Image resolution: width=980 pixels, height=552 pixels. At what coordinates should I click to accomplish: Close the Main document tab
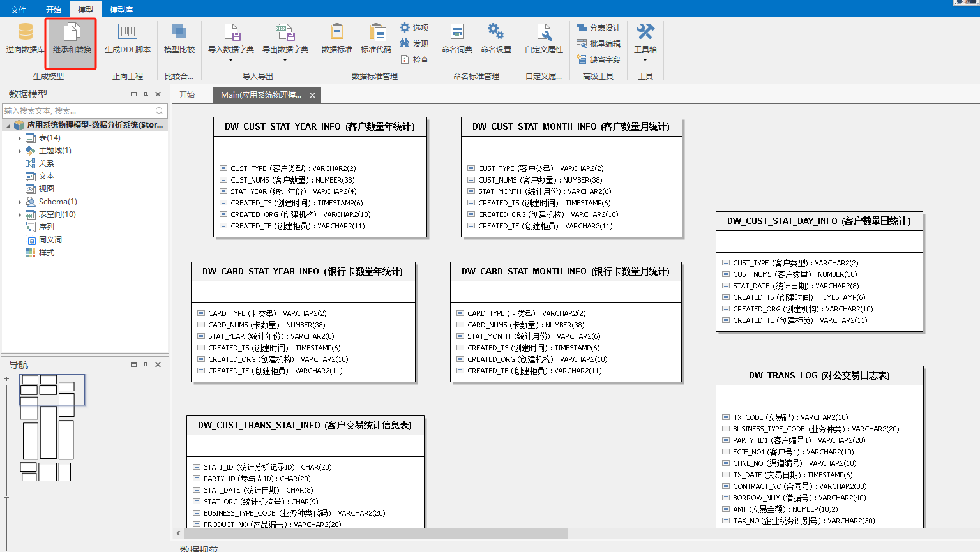[x=312, y=95]
